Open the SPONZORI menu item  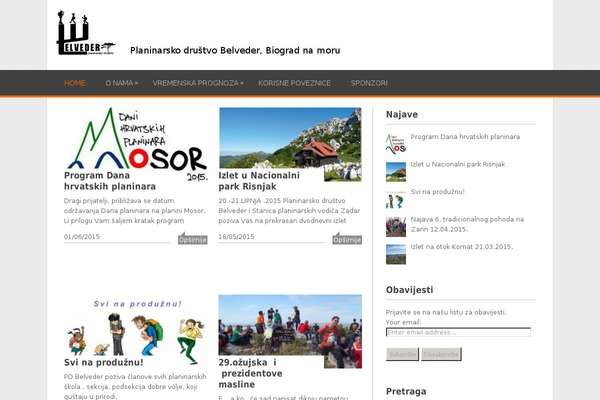click(369, 83)
